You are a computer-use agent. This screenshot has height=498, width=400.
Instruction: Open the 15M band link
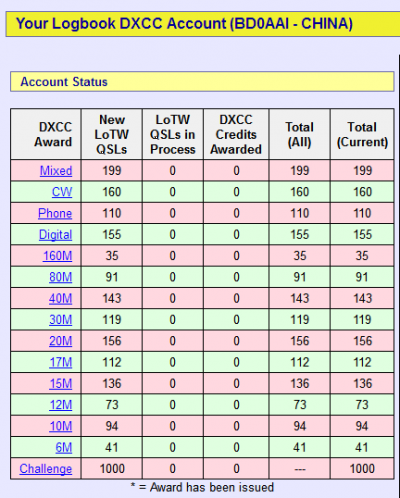(60, 384)
